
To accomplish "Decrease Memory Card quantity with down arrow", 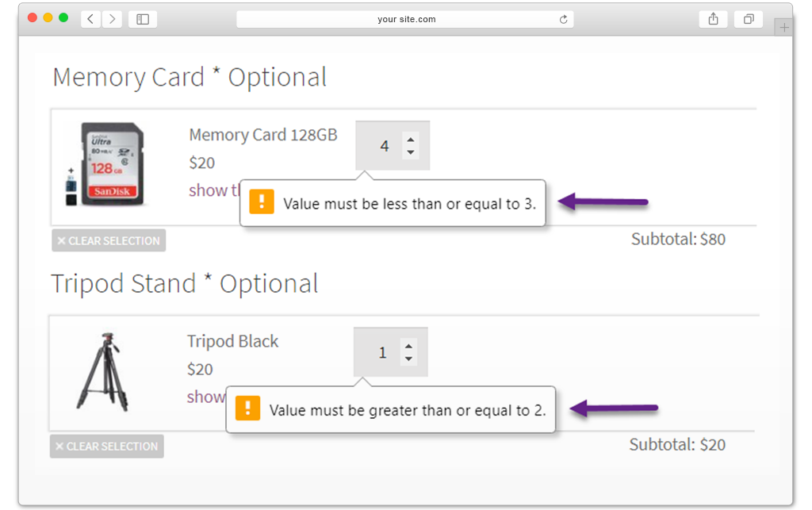I will (410, 152).
